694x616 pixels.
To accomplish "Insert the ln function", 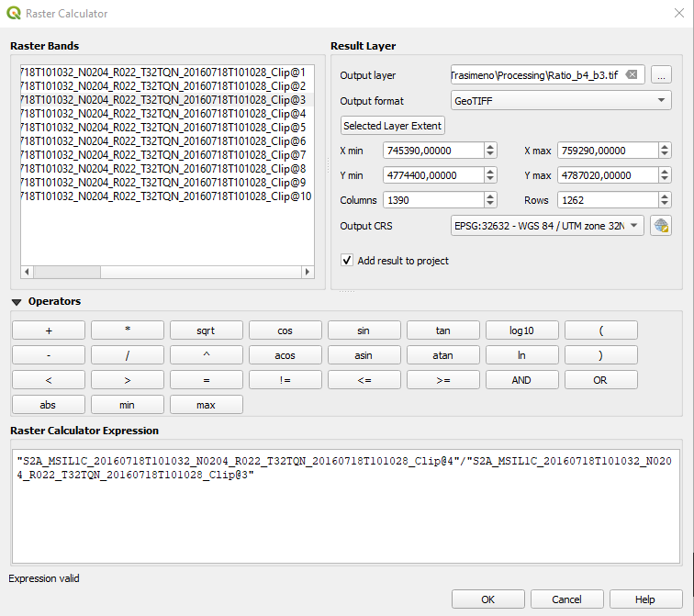I will [x=521, y=355].
